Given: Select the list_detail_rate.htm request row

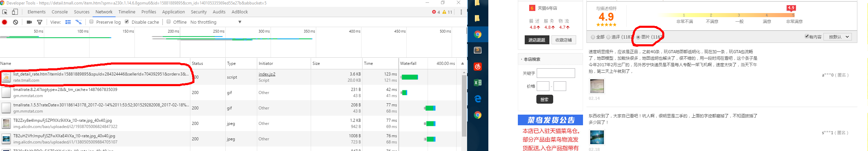Looking at the screenshot, I should point(231,77).
